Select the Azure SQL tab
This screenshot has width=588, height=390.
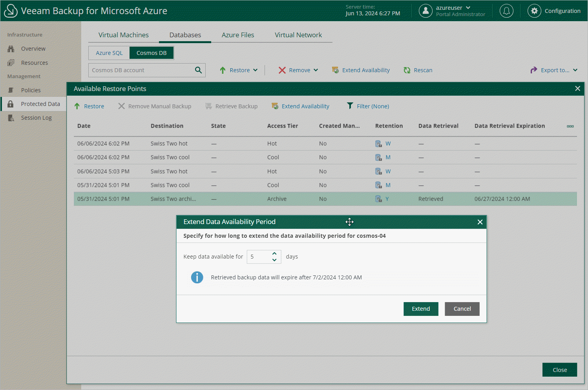[109, 53]
